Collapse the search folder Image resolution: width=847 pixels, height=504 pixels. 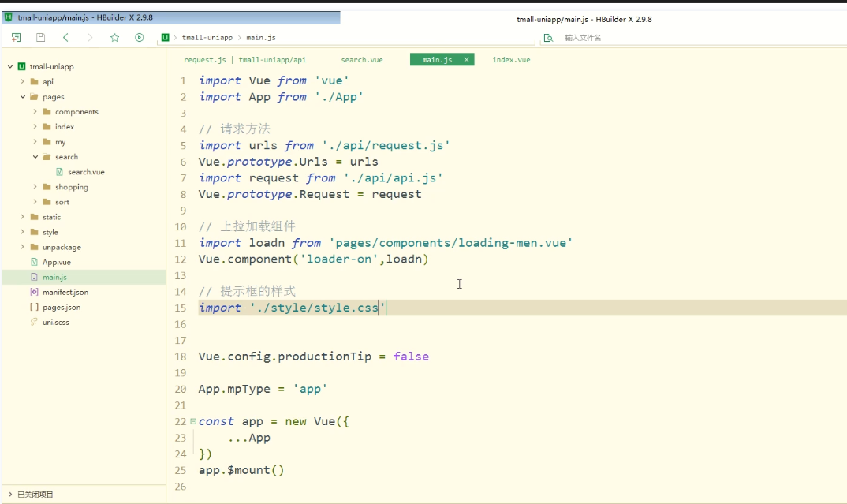35,157
